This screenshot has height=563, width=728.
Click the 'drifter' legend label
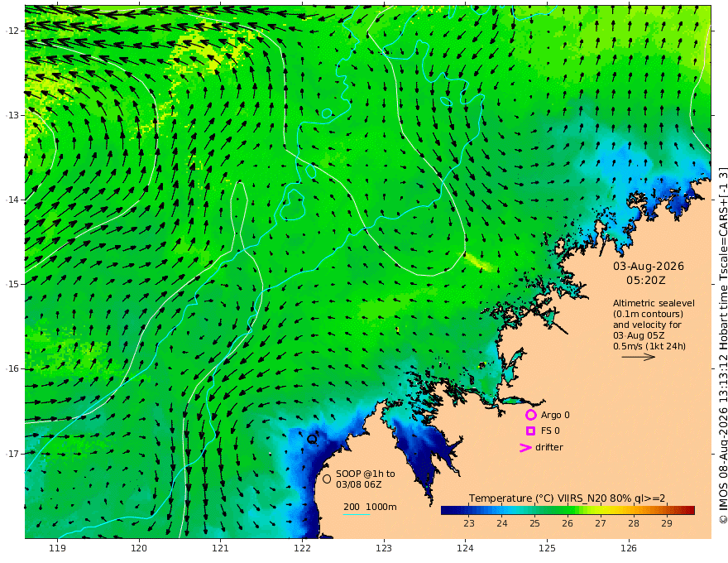[x=548, y=447]
